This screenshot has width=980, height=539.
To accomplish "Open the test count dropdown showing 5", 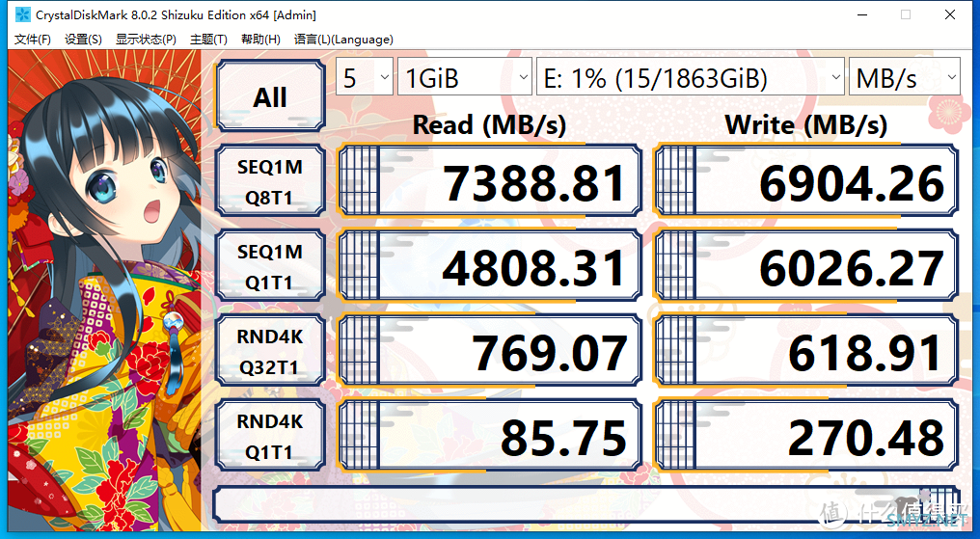I will pyautogui.click(x=365, y=77).
